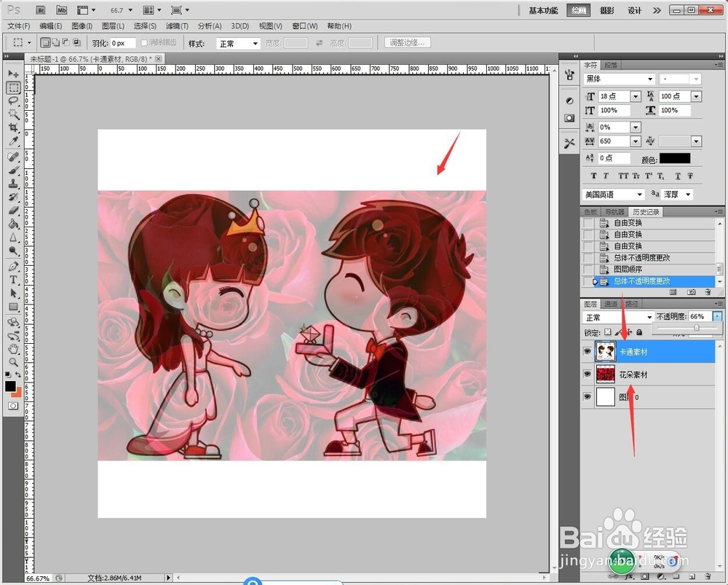
Task: Switch to 设计 workspace
Action: (x=634, y=11)
